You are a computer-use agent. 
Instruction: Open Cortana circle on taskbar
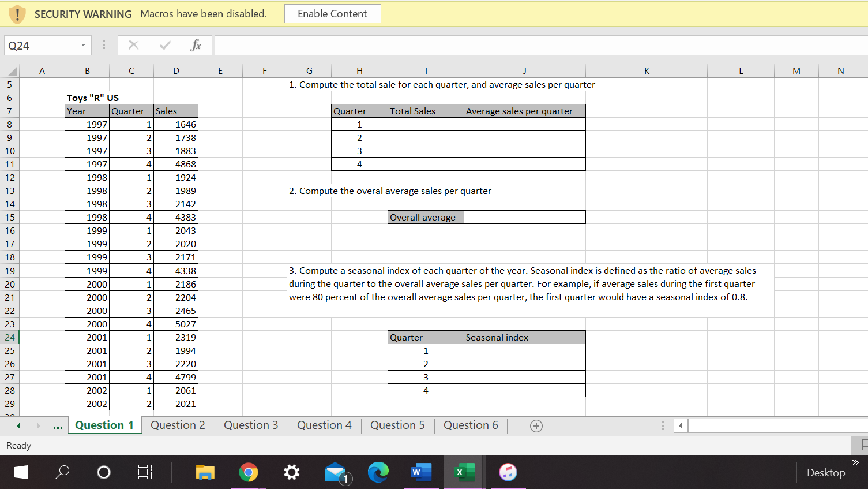[x=104, y=472]
